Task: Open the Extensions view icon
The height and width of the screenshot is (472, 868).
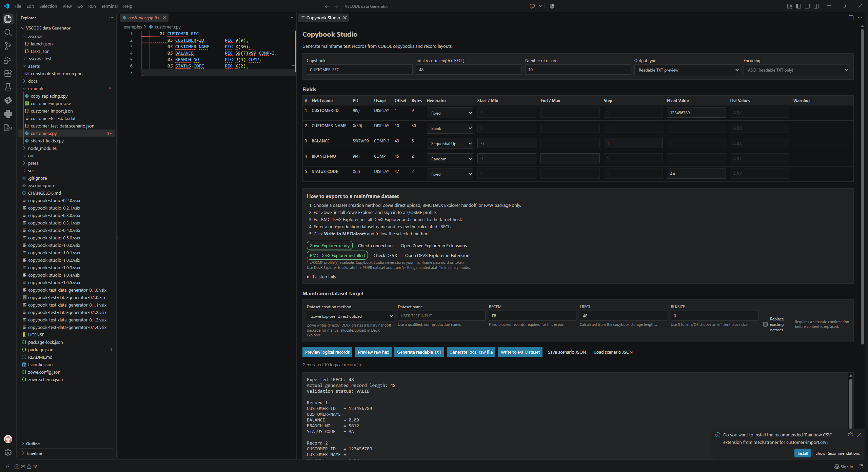Action: (8, 74)
